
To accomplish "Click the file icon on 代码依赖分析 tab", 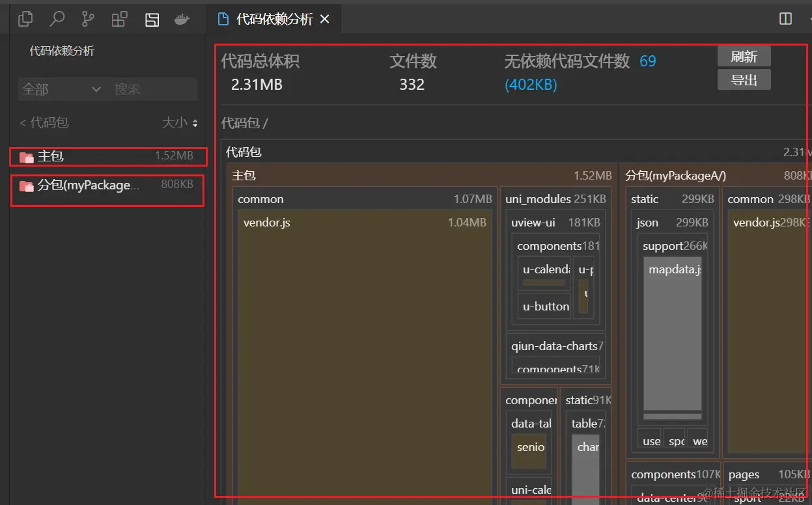I will [223, 19].
